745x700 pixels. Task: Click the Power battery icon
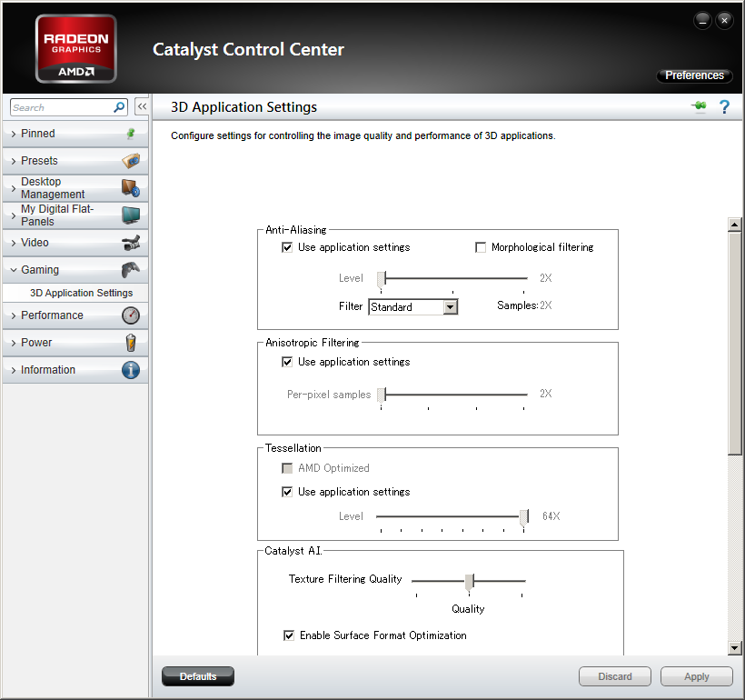(x=131, y=343)
